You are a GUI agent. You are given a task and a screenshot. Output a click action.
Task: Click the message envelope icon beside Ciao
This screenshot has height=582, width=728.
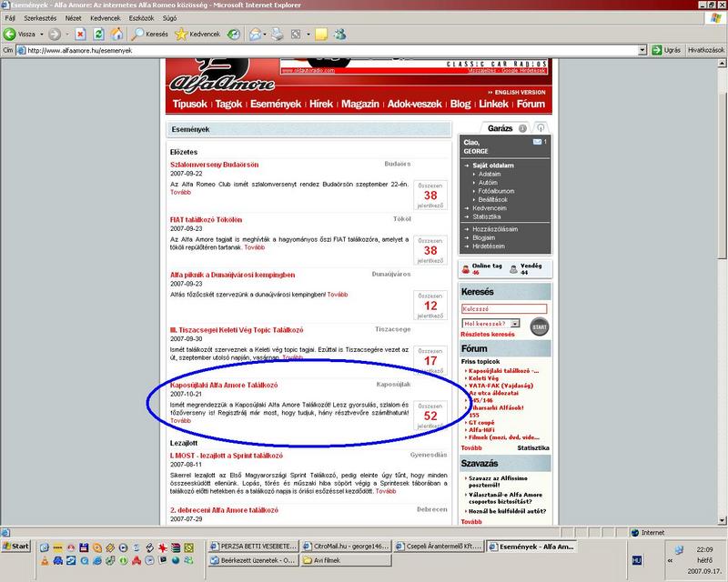point(537,142)
